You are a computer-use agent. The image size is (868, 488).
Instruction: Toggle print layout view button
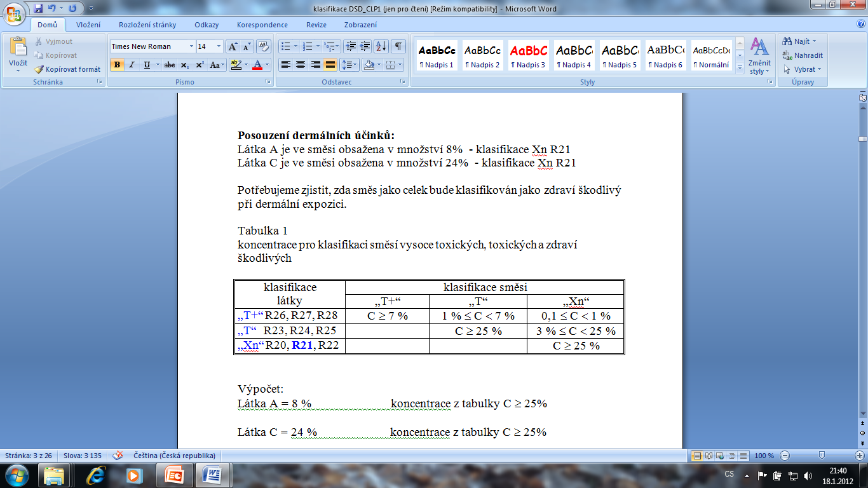point(697,456)
